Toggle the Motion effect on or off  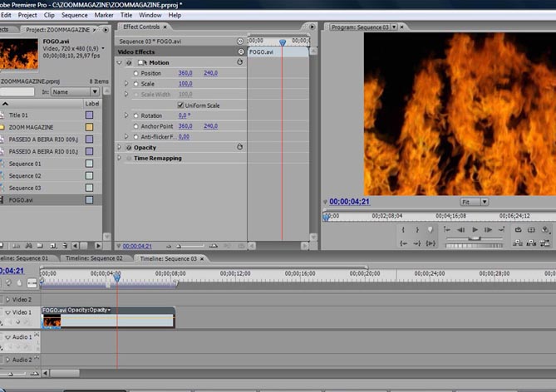coord(129,62)
